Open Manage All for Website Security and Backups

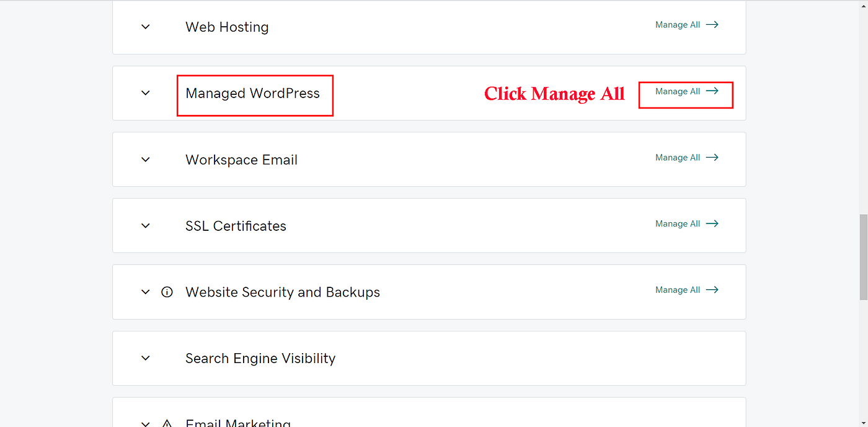(x=687, y=290)
